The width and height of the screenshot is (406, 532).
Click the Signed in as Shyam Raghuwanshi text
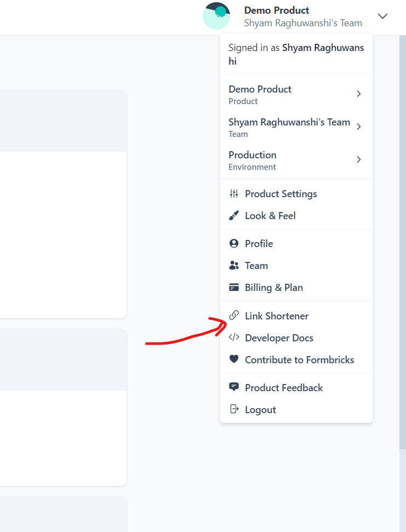coord(295,54)
